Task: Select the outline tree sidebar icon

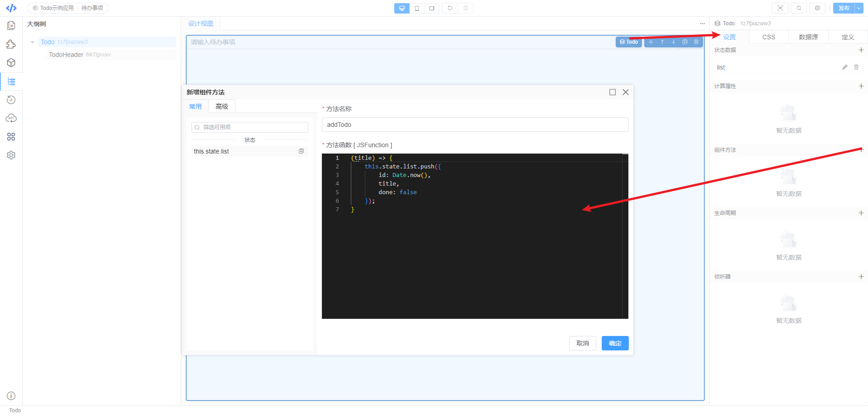Action: (x=11, y=81)
